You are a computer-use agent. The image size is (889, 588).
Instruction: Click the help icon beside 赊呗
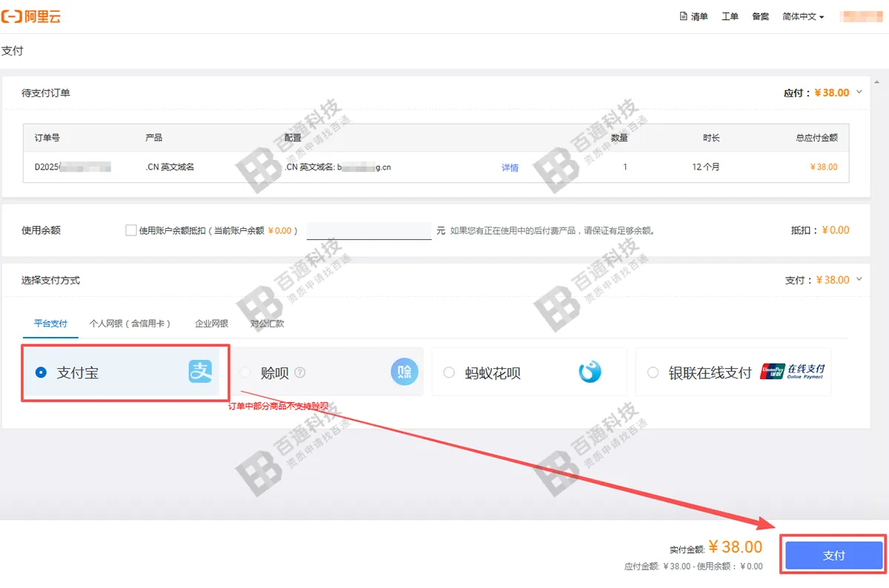point(300,372)
